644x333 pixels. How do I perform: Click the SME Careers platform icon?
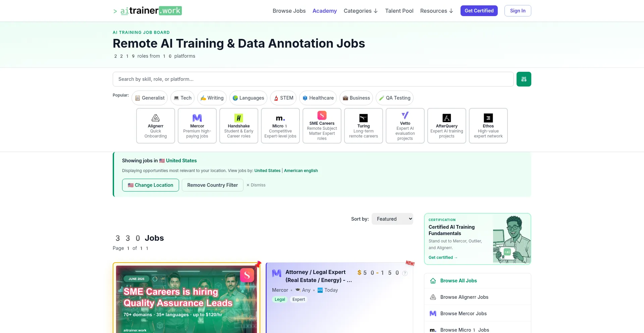pos(322,115)
